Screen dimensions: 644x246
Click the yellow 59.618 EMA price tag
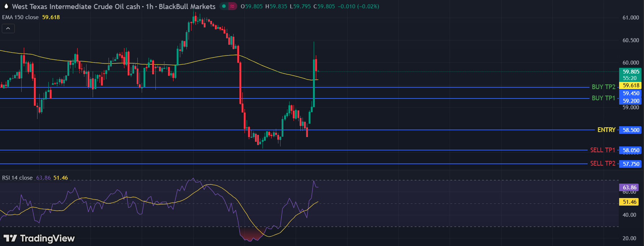pos(631,85)
